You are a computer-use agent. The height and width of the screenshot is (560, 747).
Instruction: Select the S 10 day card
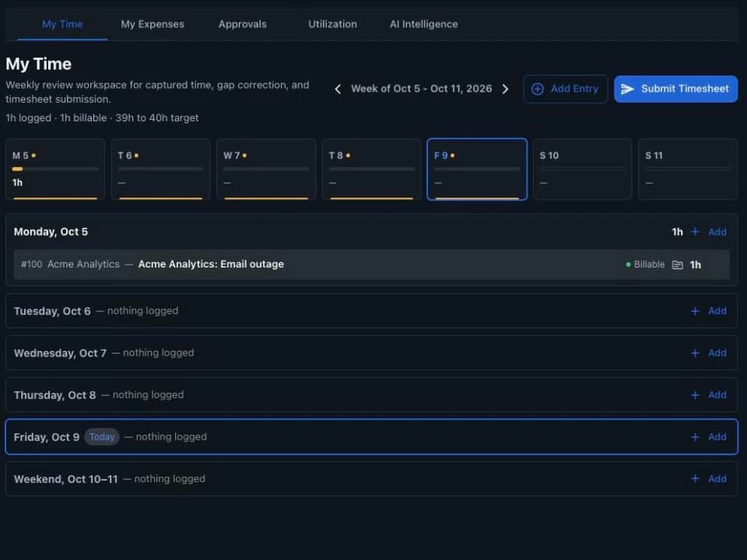583,170
